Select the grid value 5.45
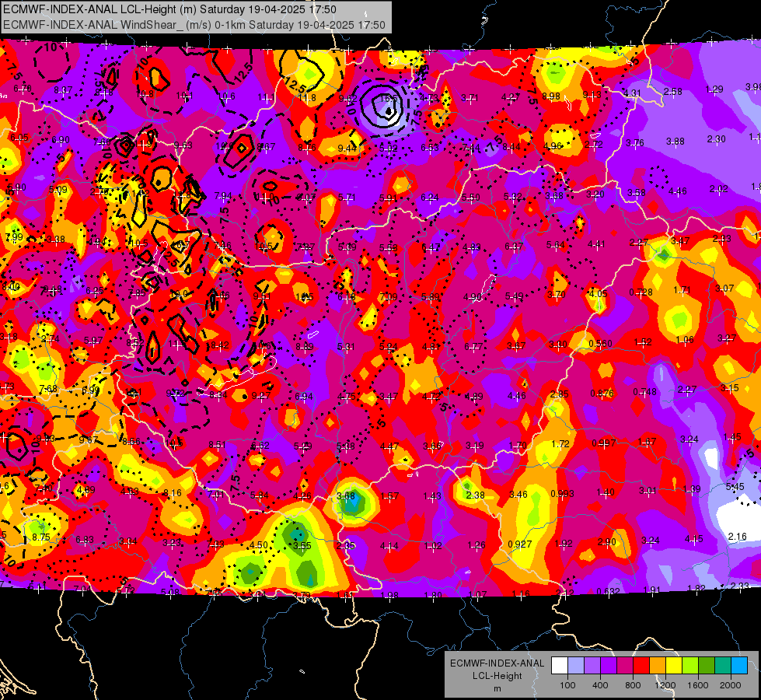761x700 pixels. point(735,486)
